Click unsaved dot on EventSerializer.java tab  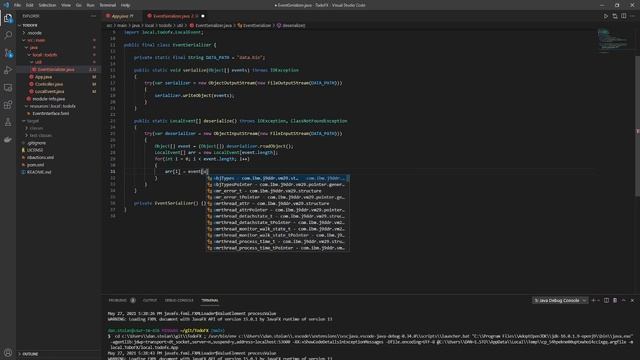coord(203,16)
